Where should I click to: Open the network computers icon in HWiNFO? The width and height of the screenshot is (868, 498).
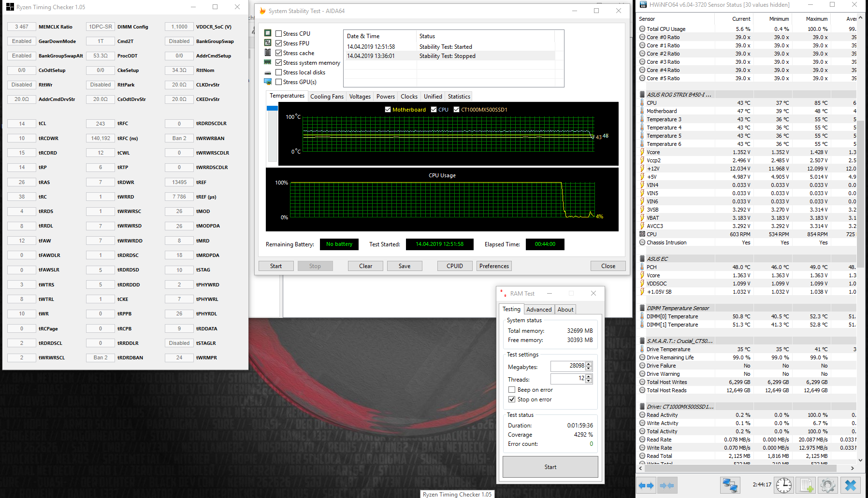pos(730,485)
